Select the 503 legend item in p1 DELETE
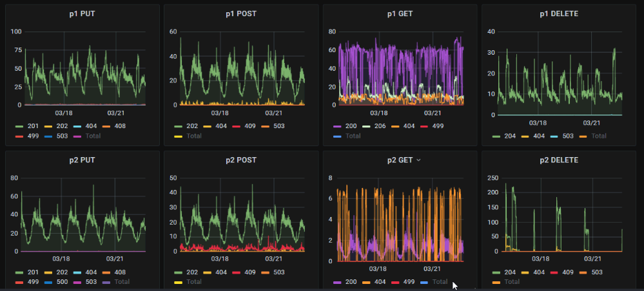This screenshot has width=644, height=291. pos(561,135)
